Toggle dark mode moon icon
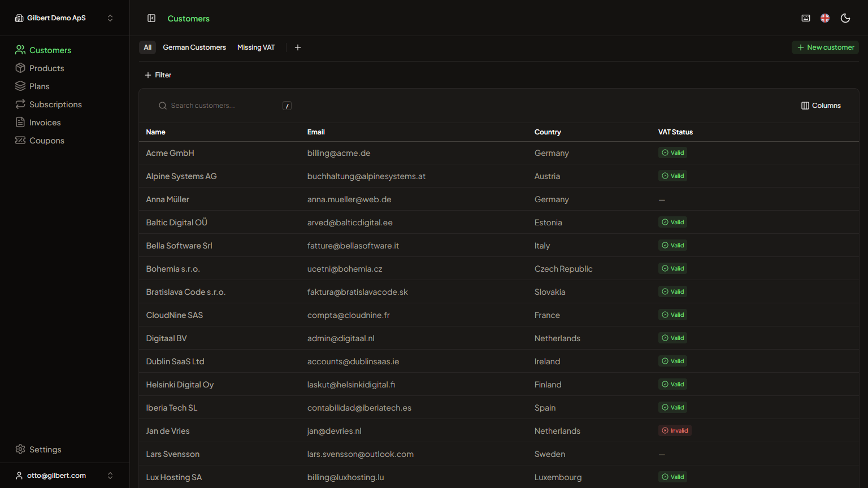 pos(845,18)
